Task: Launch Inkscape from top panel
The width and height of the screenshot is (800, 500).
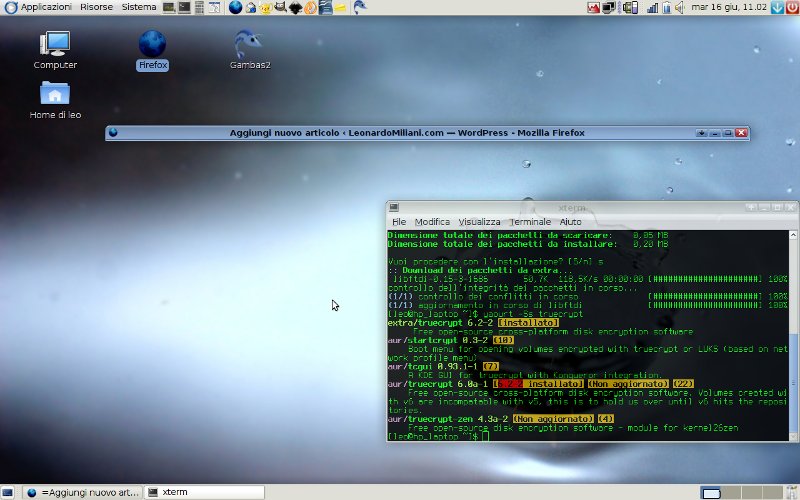Action: (x=295, y=7)
